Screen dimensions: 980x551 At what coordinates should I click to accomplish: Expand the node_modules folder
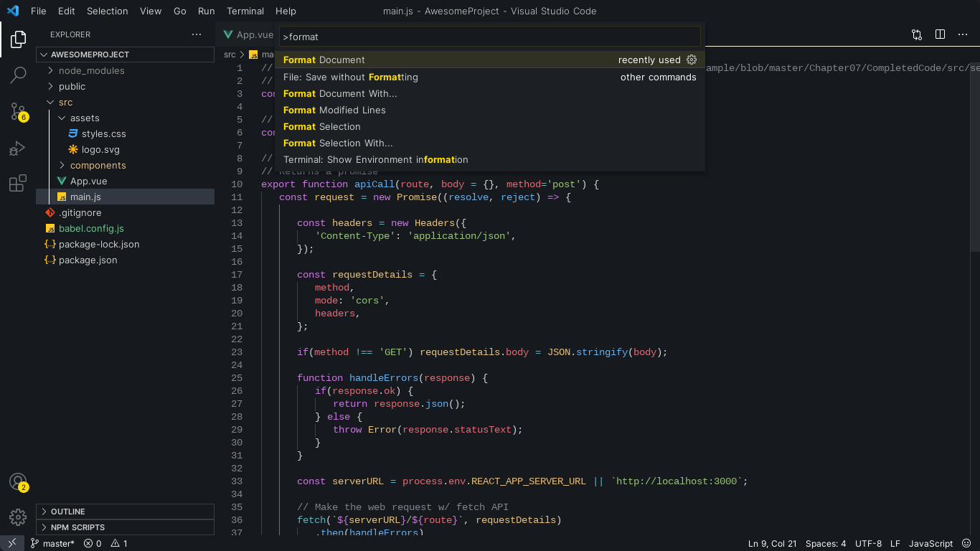click(x=91, y=70)
